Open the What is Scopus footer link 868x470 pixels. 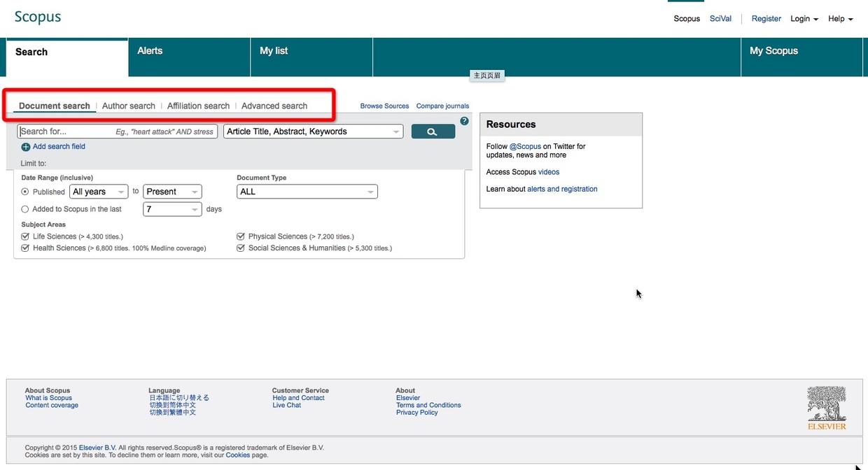(x=49, y=398)
